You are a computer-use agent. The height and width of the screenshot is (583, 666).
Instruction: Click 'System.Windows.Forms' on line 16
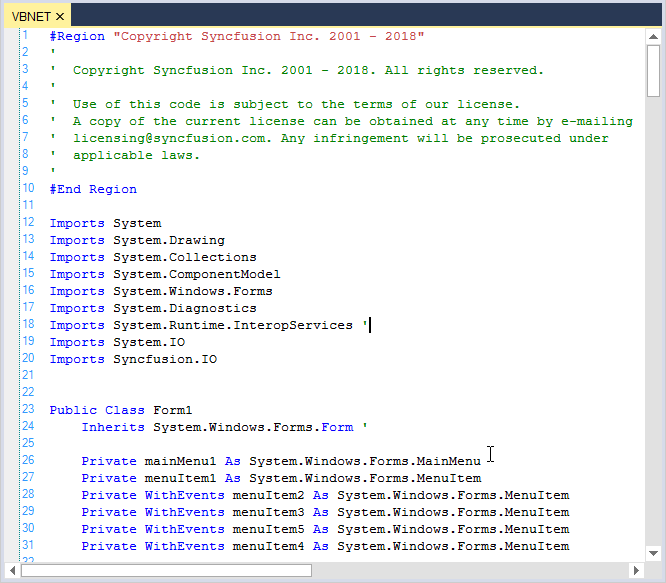coord(193,291)
